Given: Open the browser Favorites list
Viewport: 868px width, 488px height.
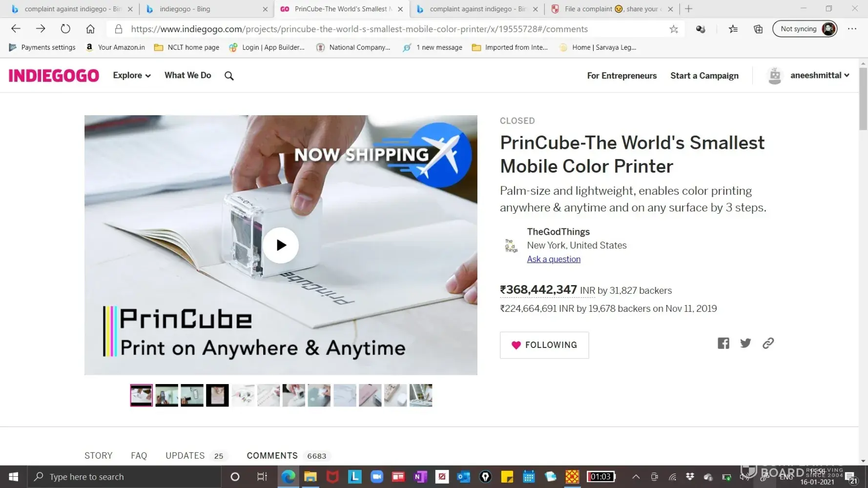Looking at the screenshot, I should coord(733,29).
